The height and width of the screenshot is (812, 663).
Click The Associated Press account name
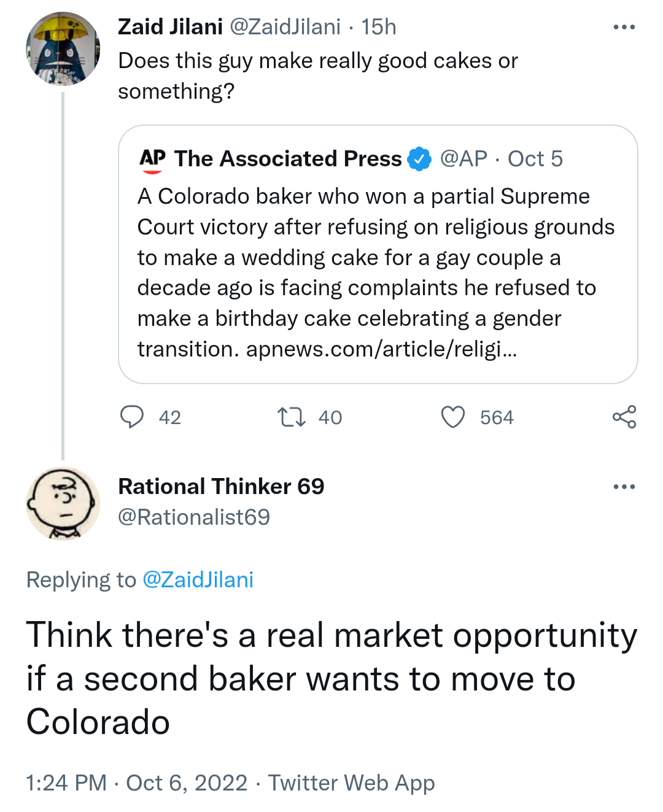pos(288,159)
